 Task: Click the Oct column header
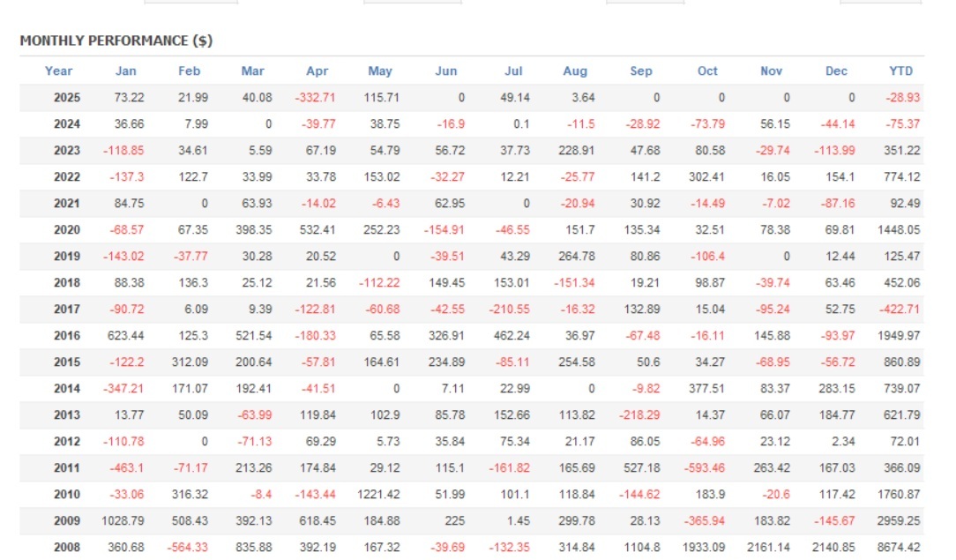click(707, 71)
